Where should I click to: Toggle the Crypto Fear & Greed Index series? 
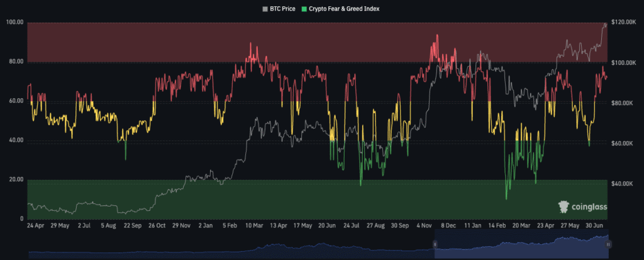(x=344, y=9)
